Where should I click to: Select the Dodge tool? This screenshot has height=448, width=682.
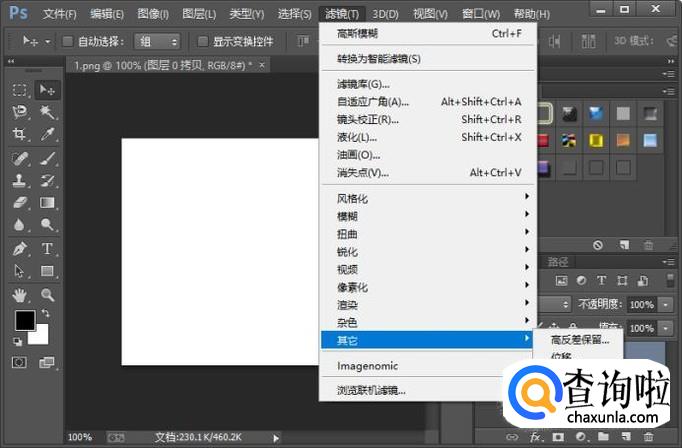pos(47,225)
